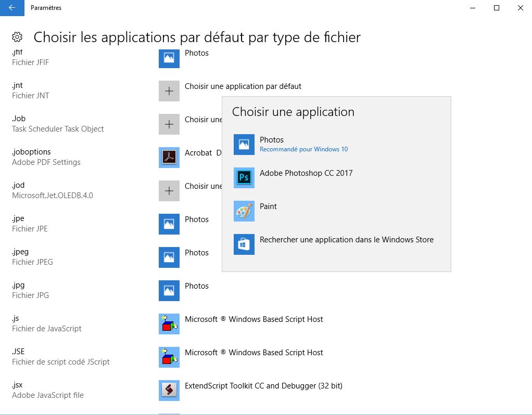Screen dimensions: 532x415
Task: Go back using the arrow button
Action: [12, 8]
